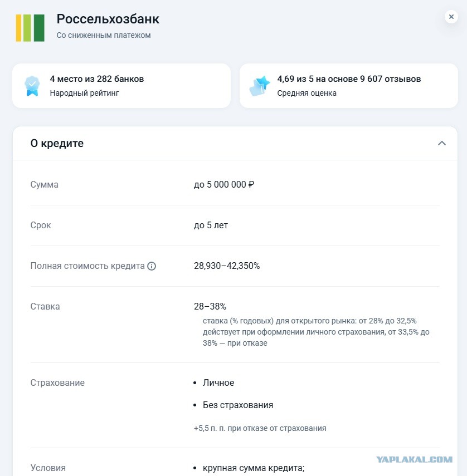The width and height of the screenshot is (467, 476).
Task: Click the Средняя оценка star icon
Action: click(260, 86)
